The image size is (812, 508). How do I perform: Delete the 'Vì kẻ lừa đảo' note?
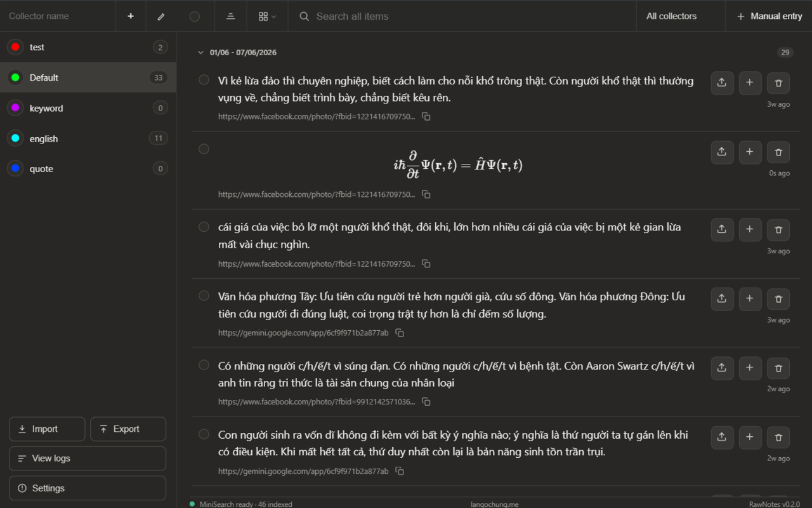(778, 83)
